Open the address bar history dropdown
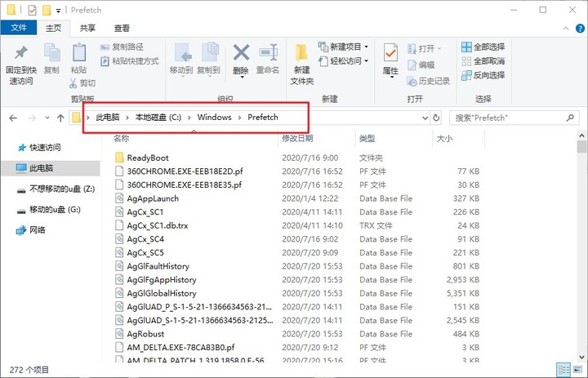This screenshot has width=588, height=378. [x=425, y=118]
